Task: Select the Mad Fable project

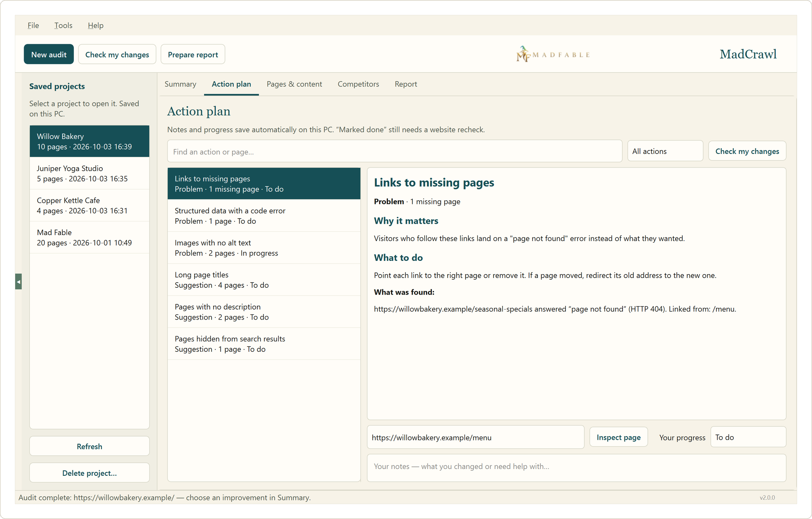Action: [x=89, y=237]
